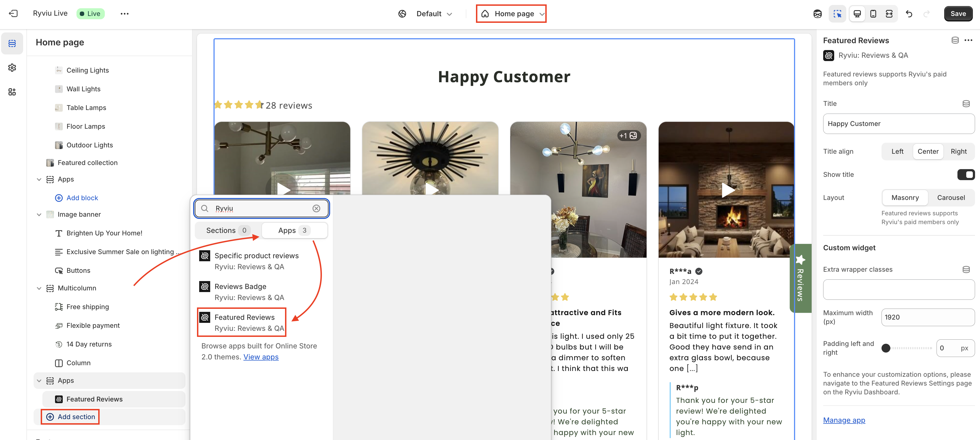Image resolution: width=980 pixels, height=440 pixels.
Task: Click the redo arrow icon
Action: (x=926, y=14)
